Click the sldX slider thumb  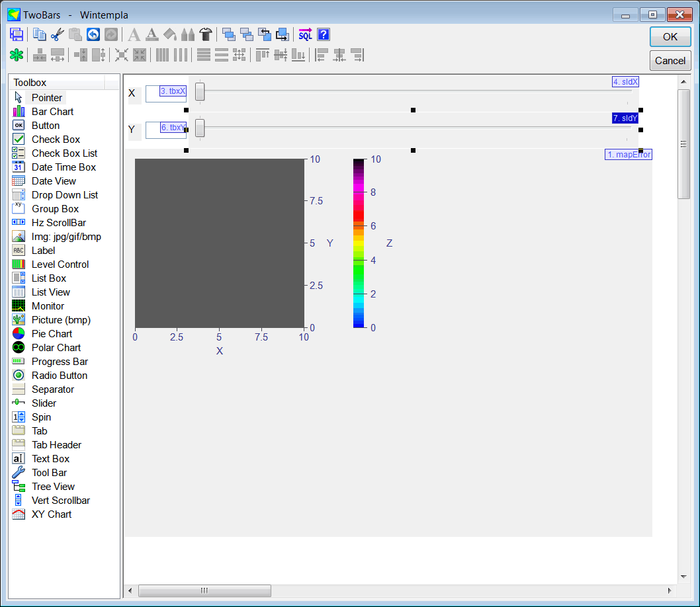point(200,91)
